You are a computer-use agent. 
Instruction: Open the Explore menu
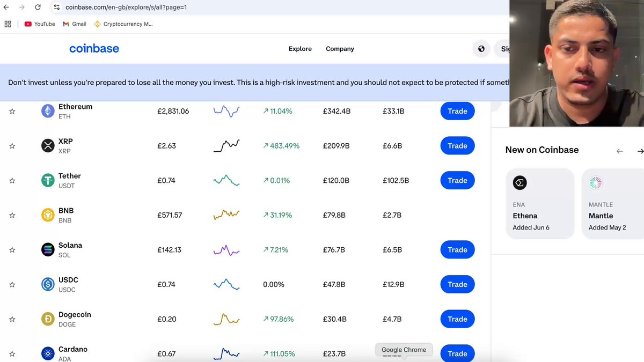pos(300,49)
